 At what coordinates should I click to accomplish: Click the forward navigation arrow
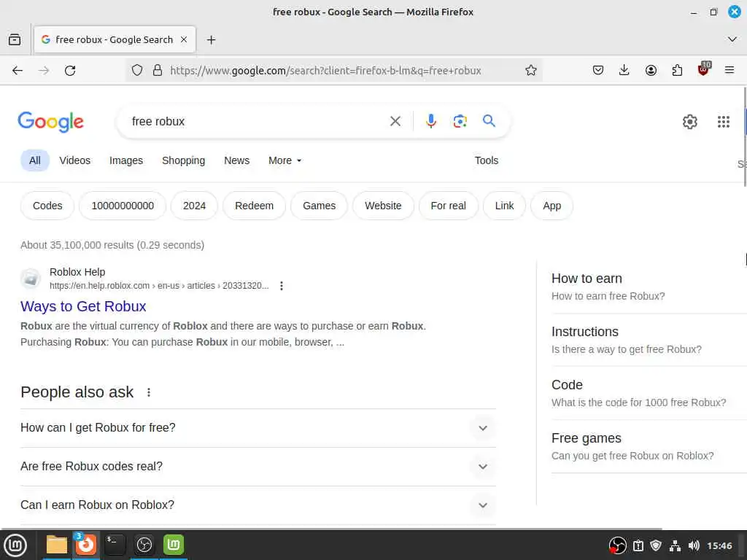[x=44, y=71]
